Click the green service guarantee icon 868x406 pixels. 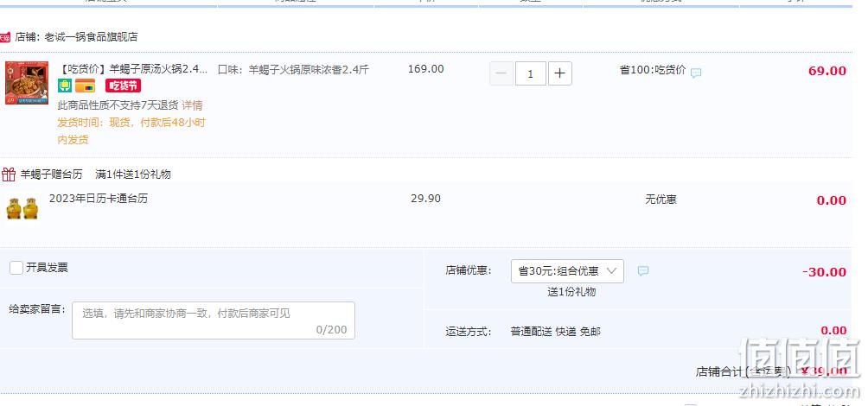pos(65,86)
